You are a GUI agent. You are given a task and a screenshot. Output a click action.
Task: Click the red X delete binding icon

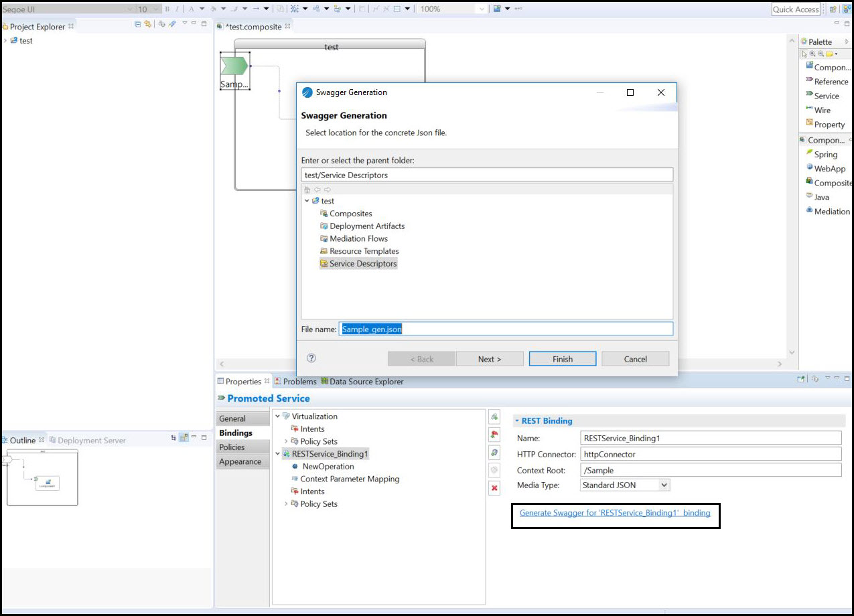[494, 489]
